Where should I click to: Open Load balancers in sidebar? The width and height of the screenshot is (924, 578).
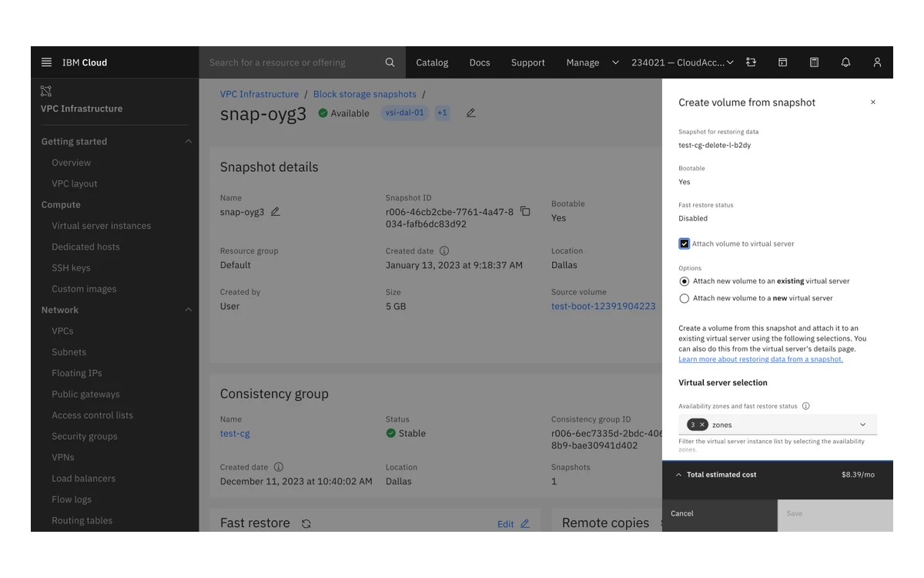click(x=83, y=479)
